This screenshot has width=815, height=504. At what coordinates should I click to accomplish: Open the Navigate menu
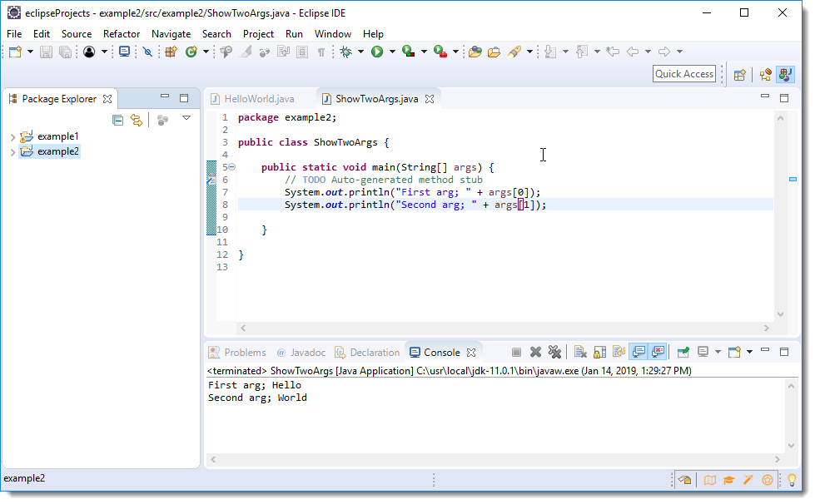click(171, 34)
